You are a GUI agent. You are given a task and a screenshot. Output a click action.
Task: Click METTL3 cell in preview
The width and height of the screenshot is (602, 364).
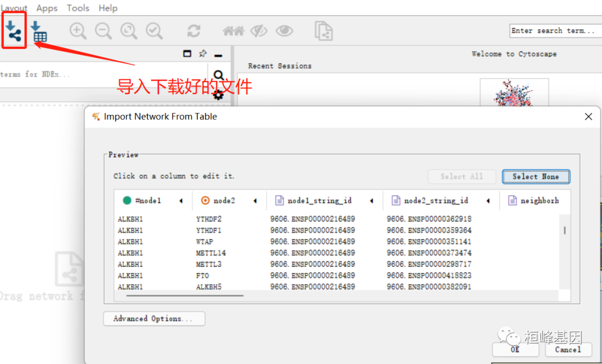[208, 264]
